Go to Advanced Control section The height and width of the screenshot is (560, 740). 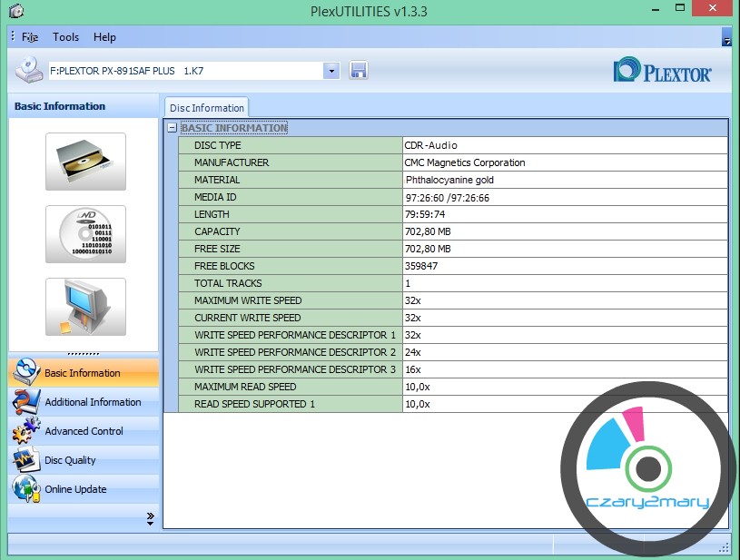point(84,431)
